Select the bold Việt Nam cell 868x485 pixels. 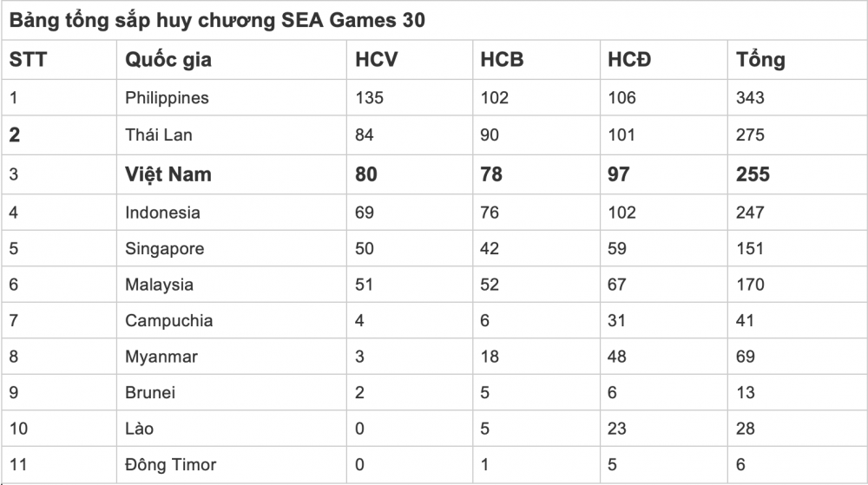pyautogui.click(x=168, y=174)
